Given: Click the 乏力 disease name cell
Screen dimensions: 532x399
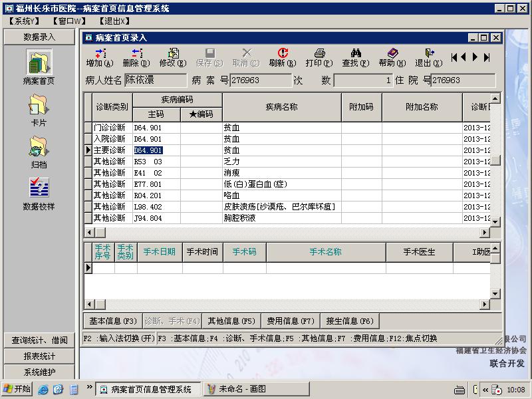Looking at the screenshot, I should [281, 162].
